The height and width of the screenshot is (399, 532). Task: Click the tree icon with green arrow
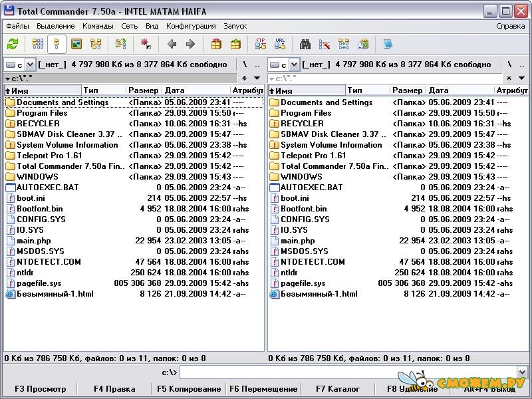coord(120,44)
